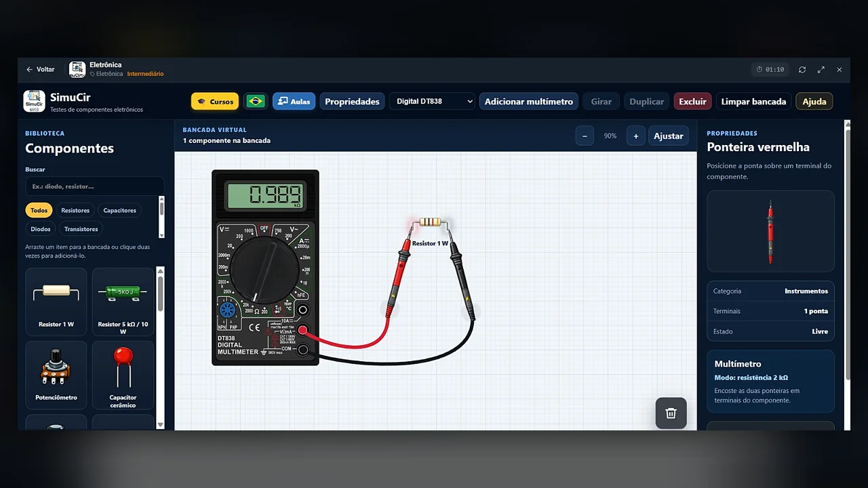Add the Resistor 5 kΩ / 10 W card
Image resolution: width=868 pixels, height=488 pixels.
[123, 302]
